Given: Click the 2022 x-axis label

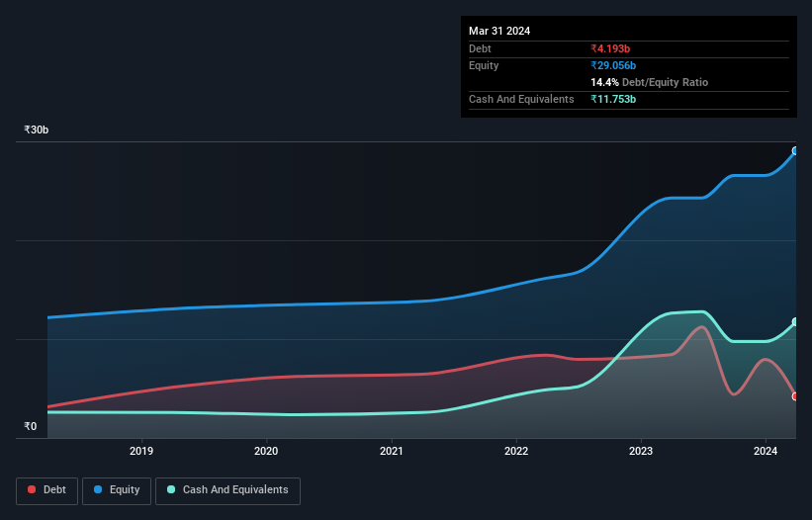Looking at the screenshot, I should click(516, 451).
